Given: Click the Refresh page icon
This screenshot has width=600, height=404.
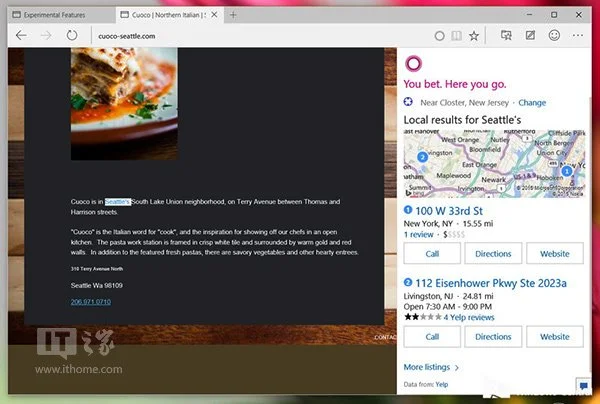Looking at the screenshot, I should coord(72,36).
